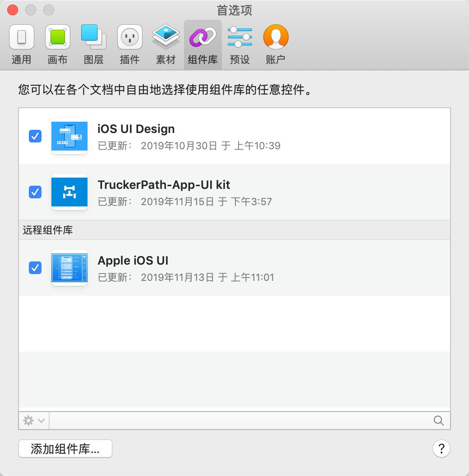Disable the TruckerPath-App-UI kit library

point(35,192)
